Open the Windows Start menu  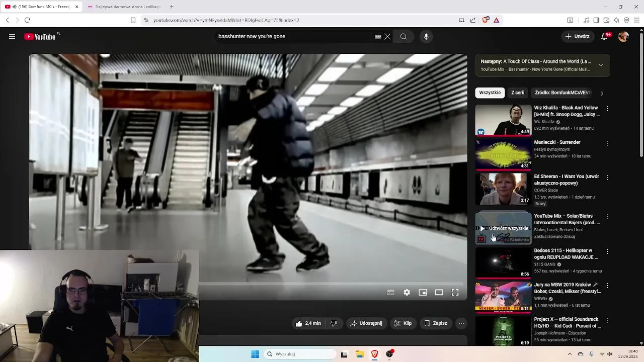pos(255,354)
